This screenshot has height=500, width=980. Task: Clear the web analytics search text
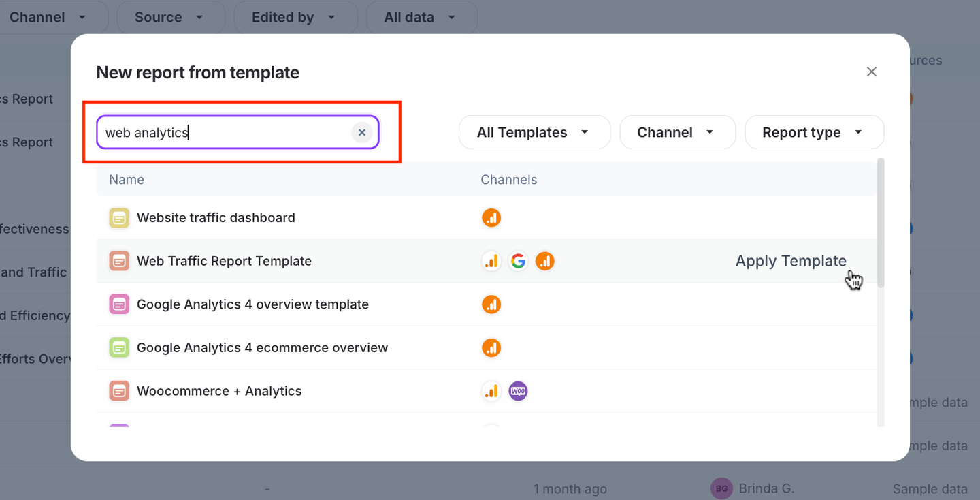click(x=361, y=132)
